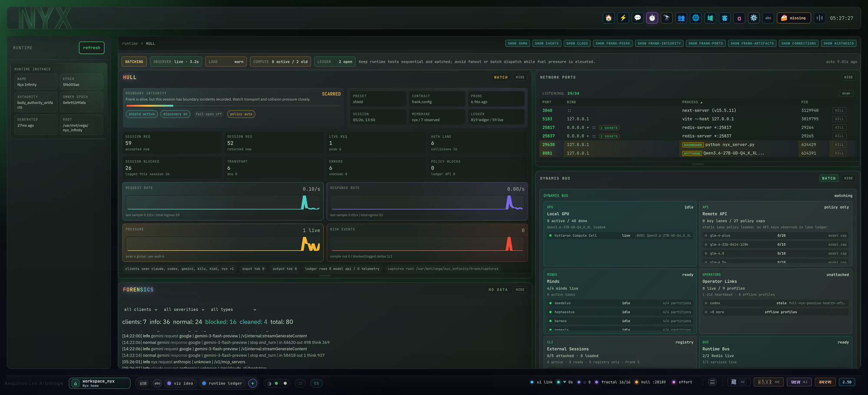This screenshot has width=868, height=395.
Task: Expand '+8 more' offline profiles row
Action: (x=775, y=312)
